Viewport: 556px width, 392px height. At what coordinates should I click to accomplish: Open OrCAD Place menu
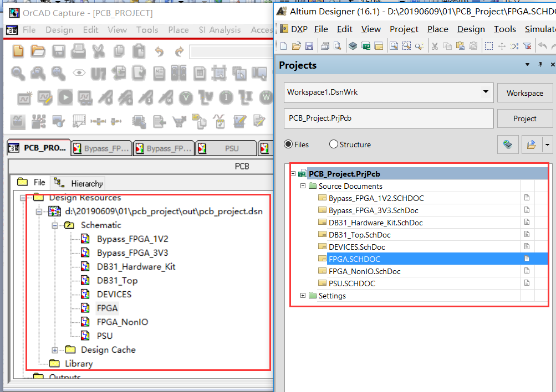(178, 30)
